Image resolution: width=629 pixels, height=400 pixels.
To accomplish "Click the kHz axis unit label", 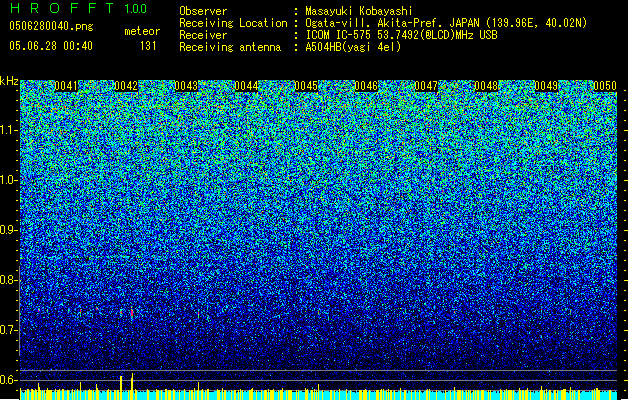I will [x=9, y=81].
